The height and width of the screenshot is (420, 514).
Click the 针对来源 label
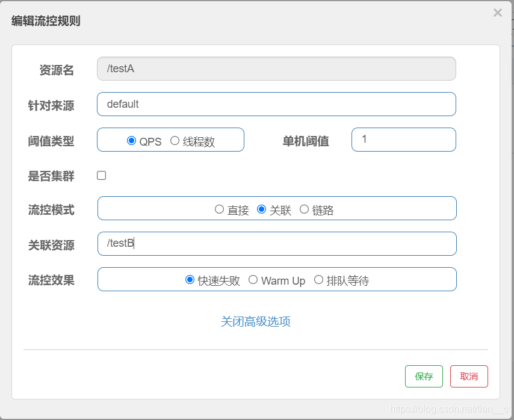point(51,105)
